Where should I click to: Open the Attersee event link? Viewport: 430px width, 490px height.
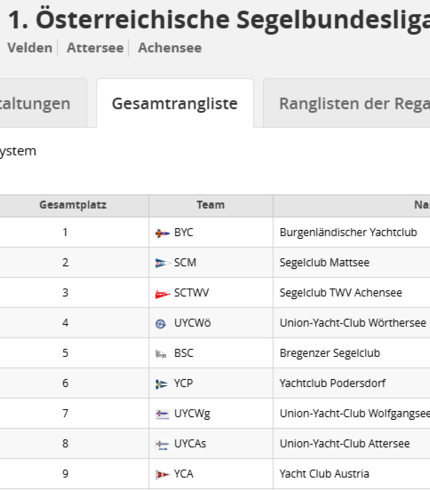click(x=95, y=48)
